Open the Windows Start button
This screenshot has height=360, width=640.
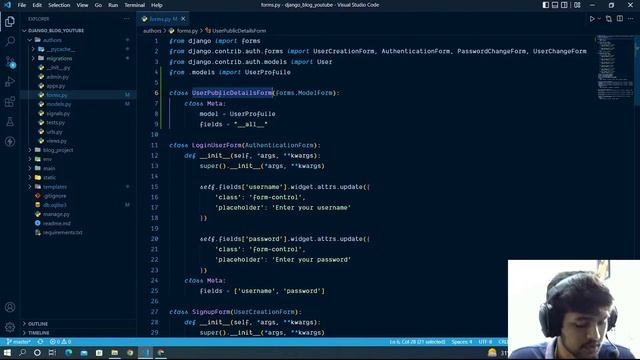tap(7, 353)
